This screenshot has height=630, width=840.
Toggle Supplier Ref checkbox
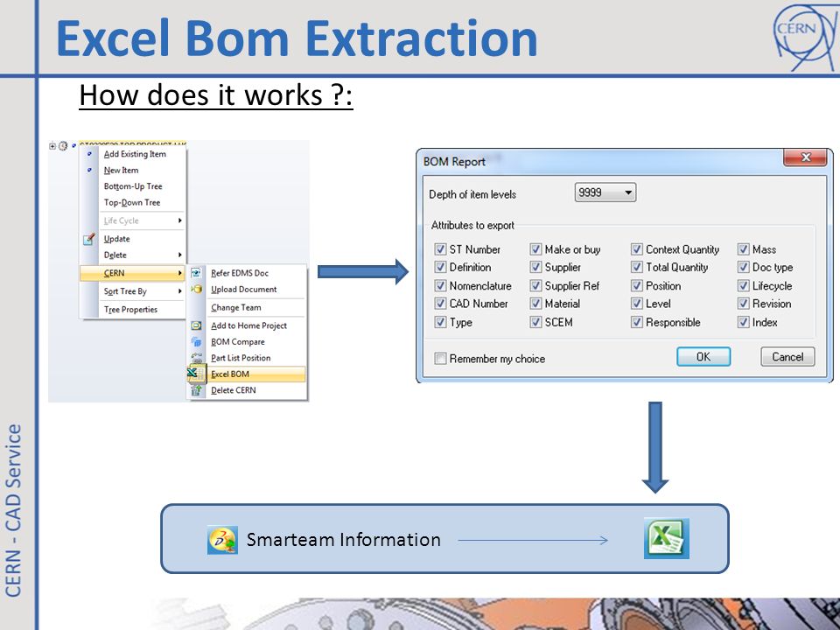pyautogui.click(x=535, y=285)
